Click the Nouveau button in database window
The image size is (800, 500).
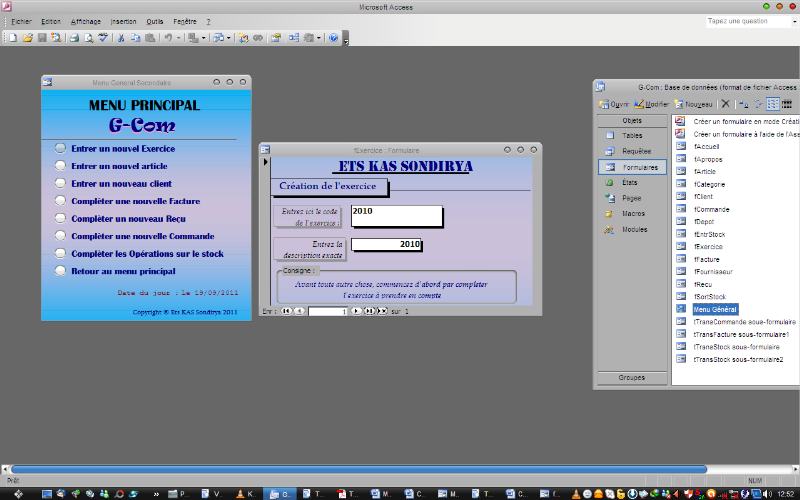tap(693, 104)
